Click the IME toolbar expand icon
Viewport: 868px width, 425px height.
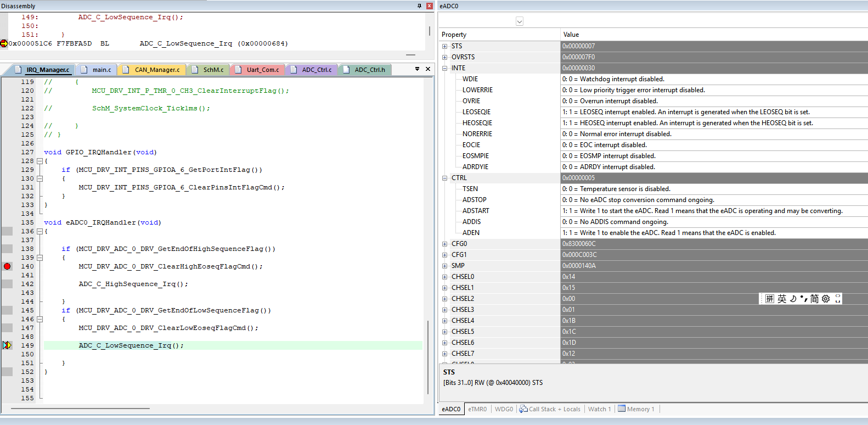pyautogui.click(x=838, y=299)
